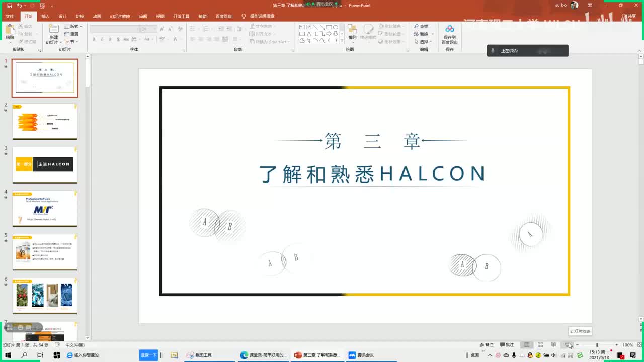Increase font size with the larger A
The height and width of the screenshot is (362, 644).
point(162,29)
